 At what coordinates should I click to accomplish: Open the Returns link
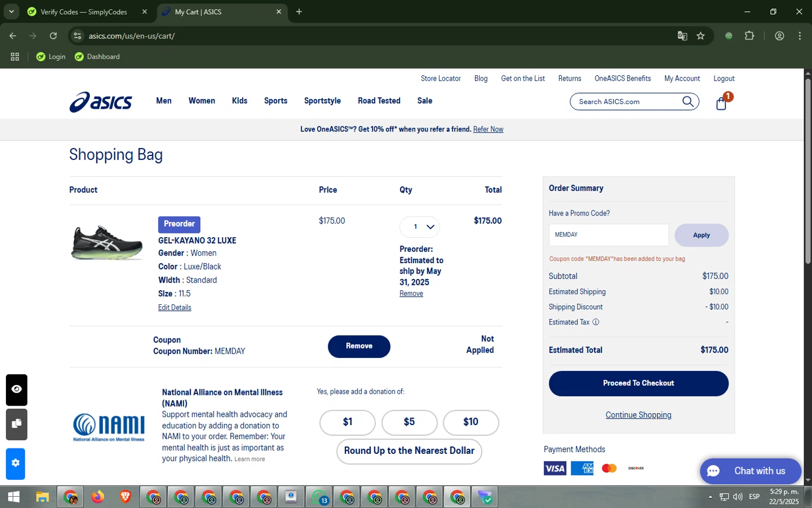(x=569, y=79)
